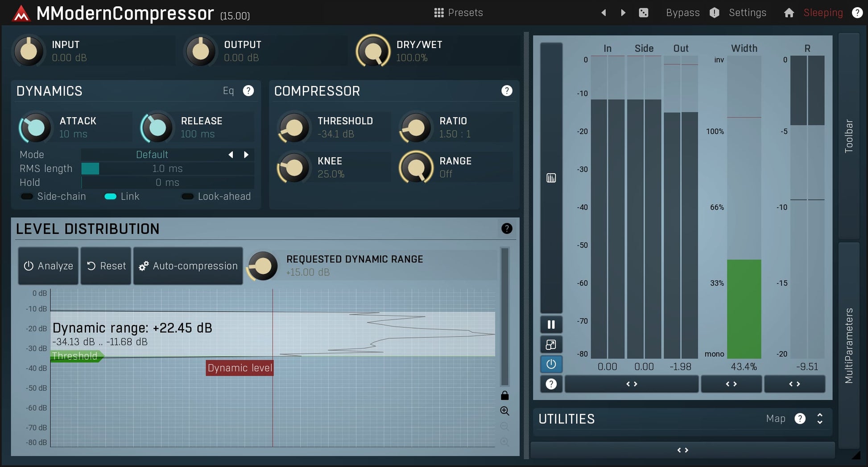The height and width of the screenshot is (467, 868).
Task: Open the analyzer bars icon above the meters
Action: (x=551, y=177)
